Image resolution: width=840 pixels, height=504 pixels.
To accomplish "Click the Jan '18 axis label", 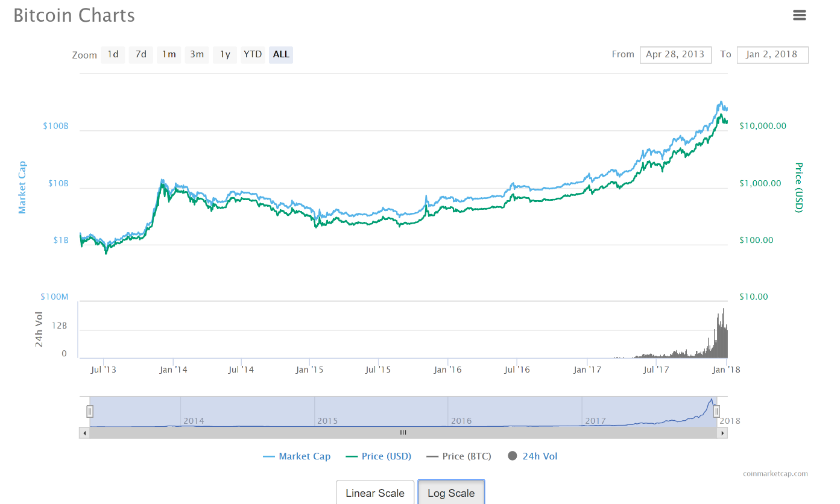I will (726, 370).
